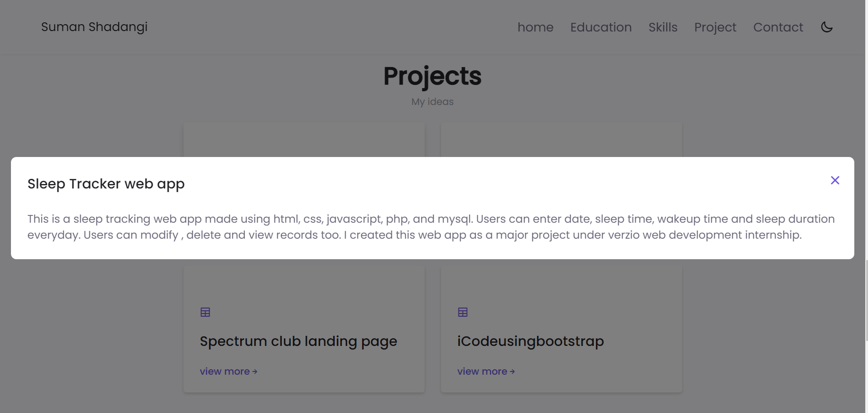This screenshot has height=413, width=868.
Task: Navigate to the Education section
Action: (600, 27)
